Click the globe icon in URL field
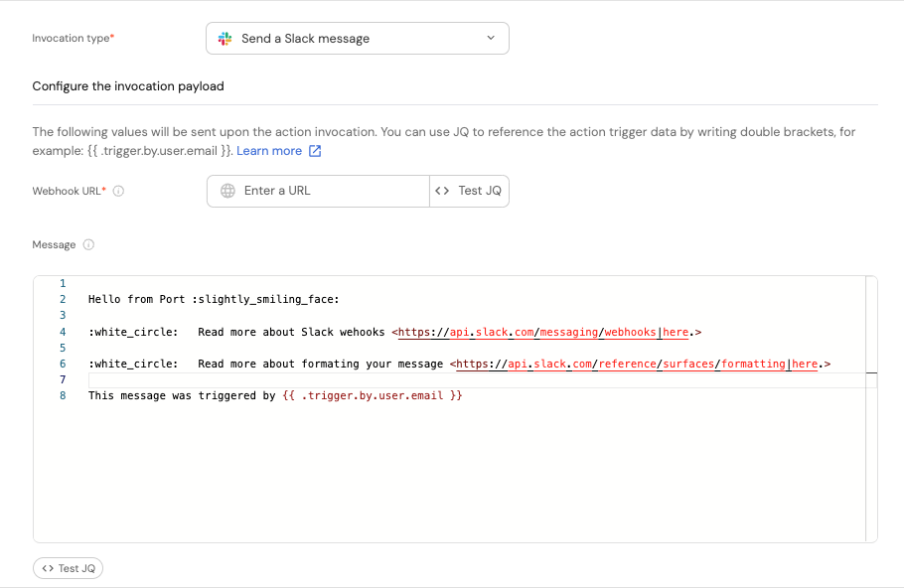The image size is (904, 588). 227,191
